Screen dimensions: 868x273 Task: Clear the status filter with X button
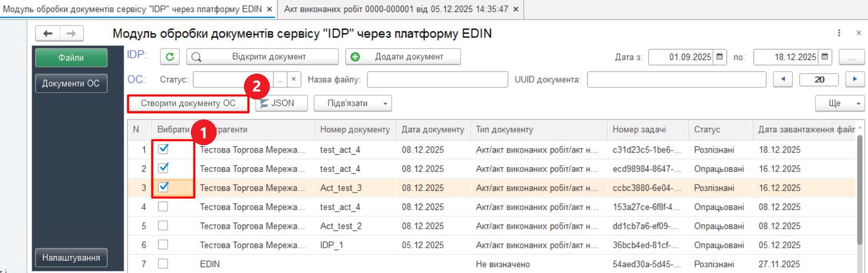(294, 79)
